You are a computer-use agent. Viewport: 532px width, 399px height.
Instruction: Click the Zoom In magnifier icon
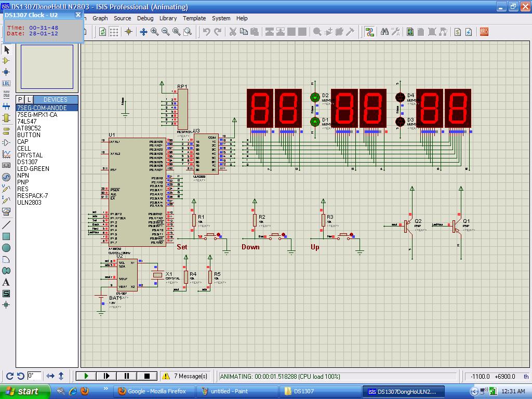(155, 32)
